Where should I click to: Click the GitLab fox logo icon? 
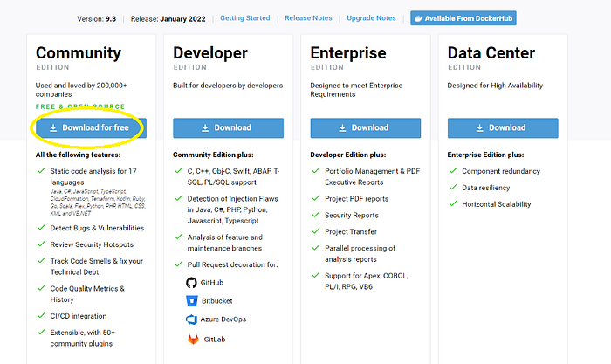click(193, 339)
